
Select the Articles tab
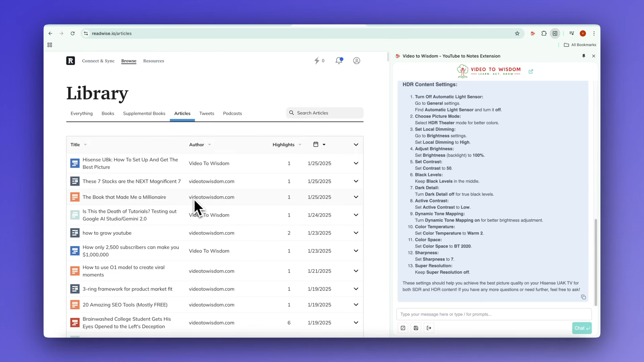[182, 113]
